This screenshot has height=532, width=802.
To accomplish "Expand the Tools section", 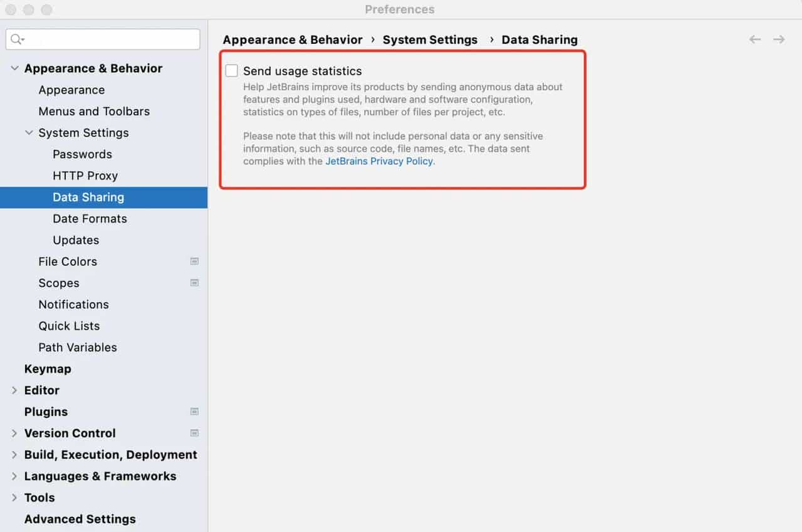I will [14, 498].
